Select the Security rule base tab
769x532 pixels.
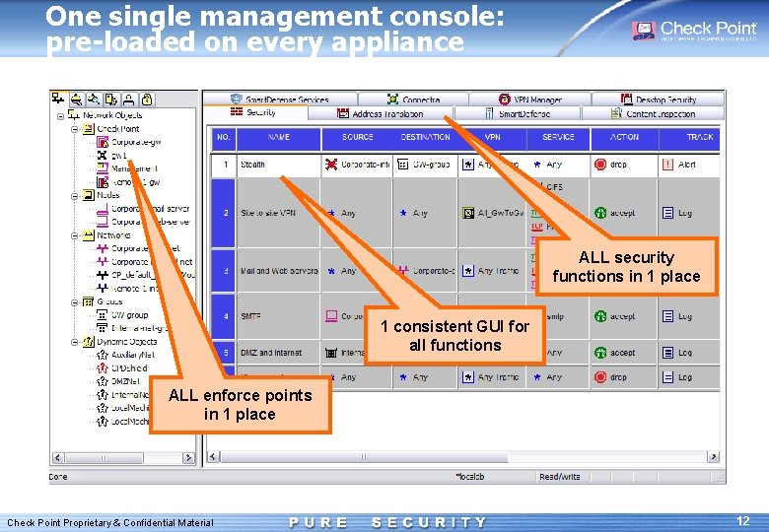(x=255, y=112)
